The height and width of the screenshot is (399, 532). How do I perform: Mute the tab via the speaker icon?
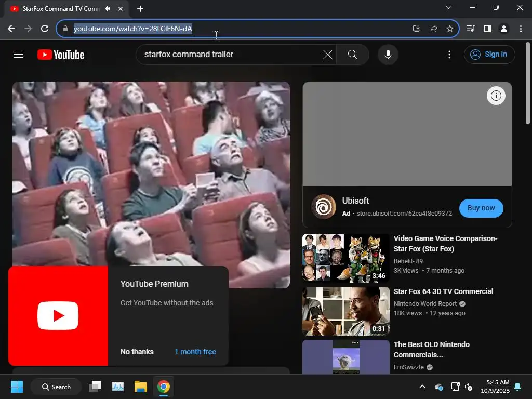108,8
